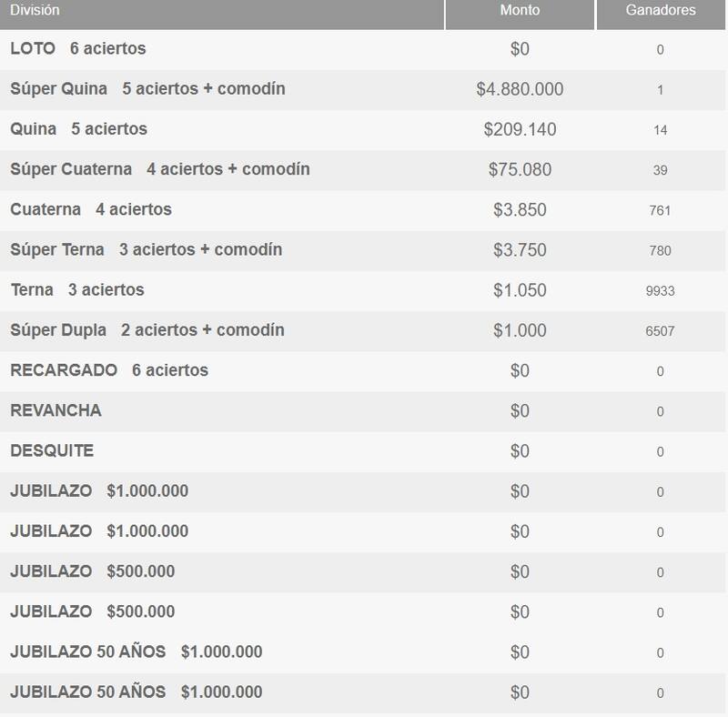Viewport: 728px width, 717px height.
Task: Select the 6507 winners count
Action: click(661, 331)
